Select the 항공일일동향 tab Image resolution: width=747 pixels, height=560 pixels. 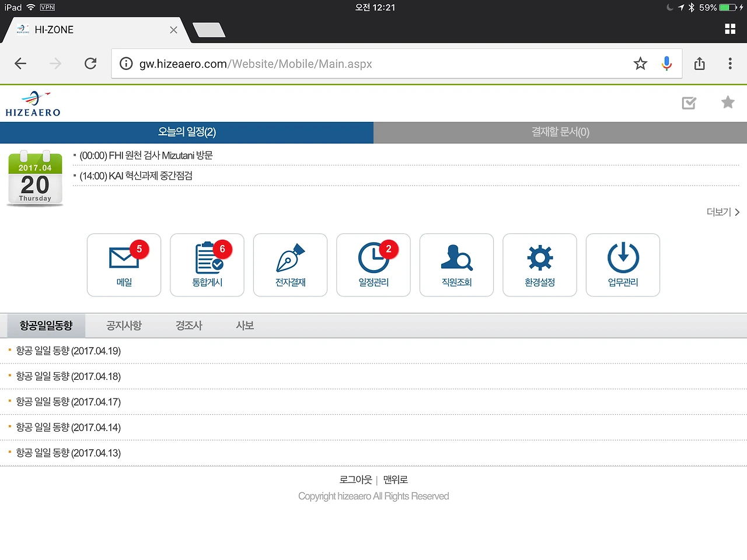coord(46,325)
